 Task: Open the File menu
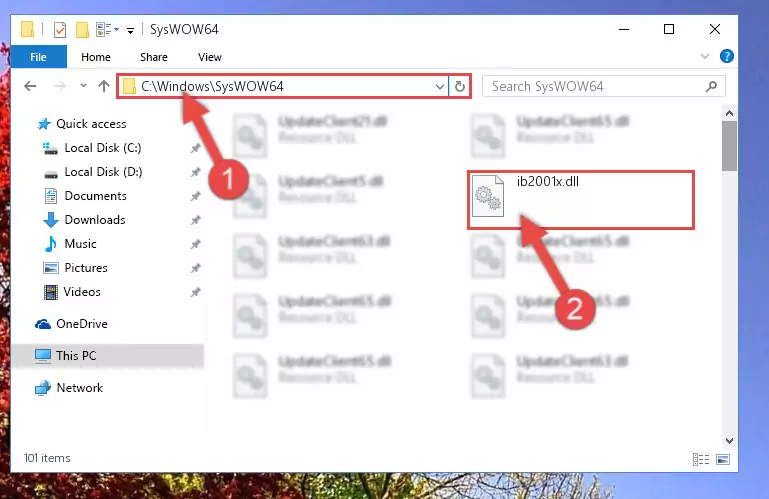point(38,57)
